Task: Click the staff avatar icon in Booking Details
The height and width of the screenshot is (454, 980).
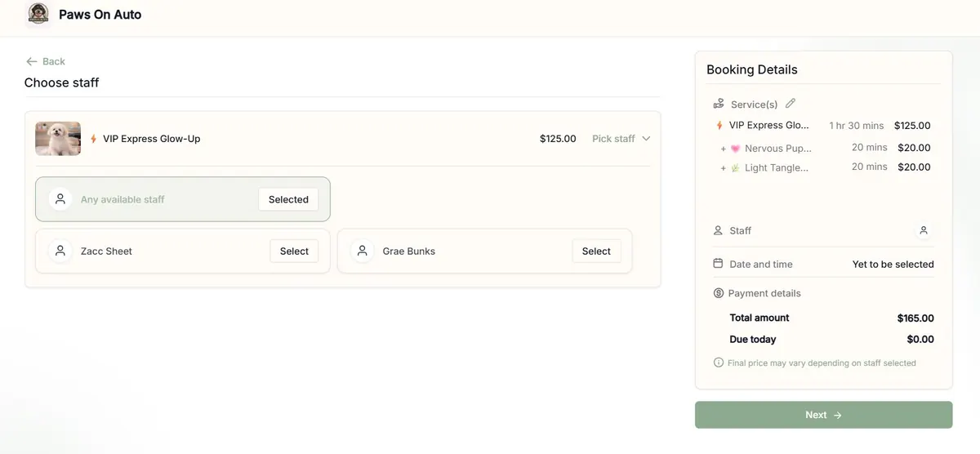Action: point(924,230)
